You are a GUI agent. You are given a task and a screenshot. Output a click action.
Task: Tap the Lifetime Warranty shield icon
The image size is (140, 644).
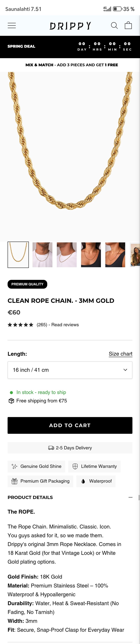coord(75,466)
